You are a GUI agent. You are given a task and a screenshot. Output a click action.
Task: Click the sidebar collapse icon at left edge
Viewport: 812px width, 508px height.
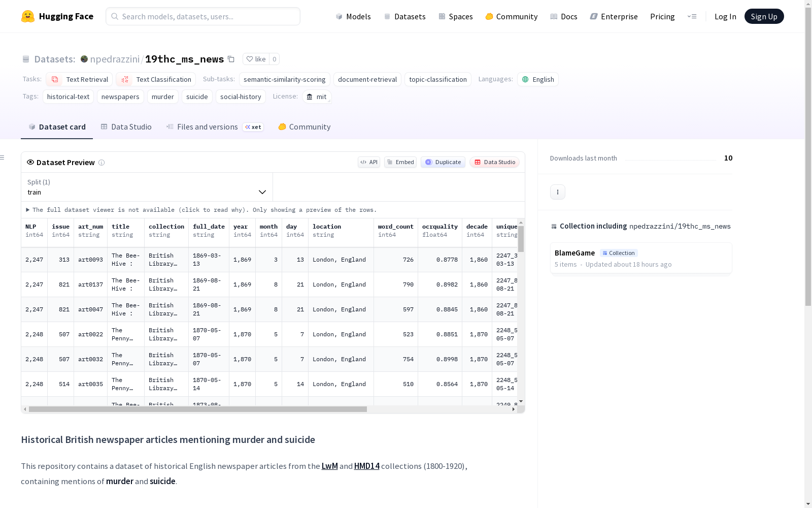click(x=3, y=157)
